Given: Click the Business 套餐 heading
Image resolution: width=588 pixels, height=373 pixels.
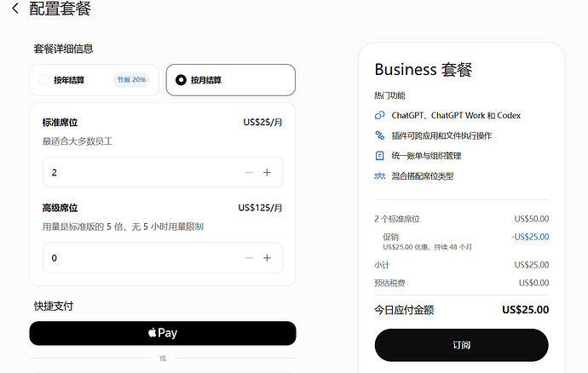Looking at the screenshot, I should (424, 70).
